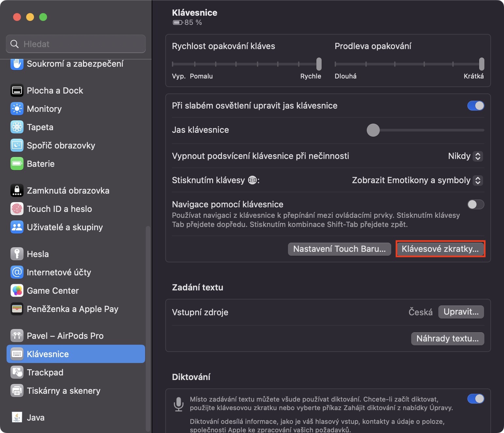Viewport: 504px width, 433px height.
Task: Click the Bateرie battery icon in sidebar
Action: (x=17, y=164)
